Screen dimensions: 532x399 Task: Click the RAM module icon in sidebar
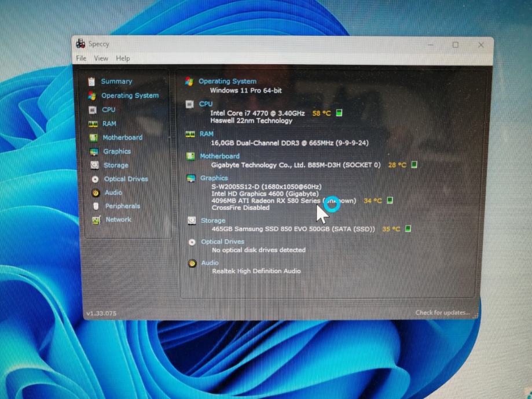tap(93, 124)
